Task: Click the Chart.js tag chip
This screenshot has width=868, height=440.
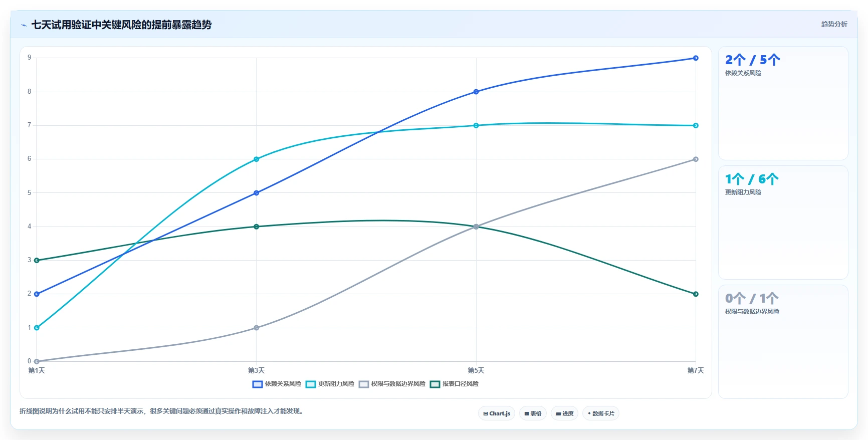Action: pos(497,413)
